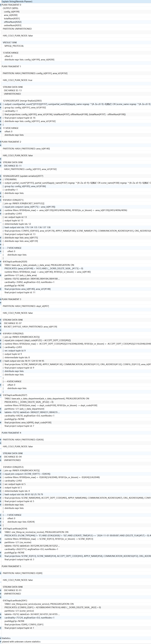
Task: Expand the PLAN FRAGMENT 2 row arrow
Action: pos(1,142)
